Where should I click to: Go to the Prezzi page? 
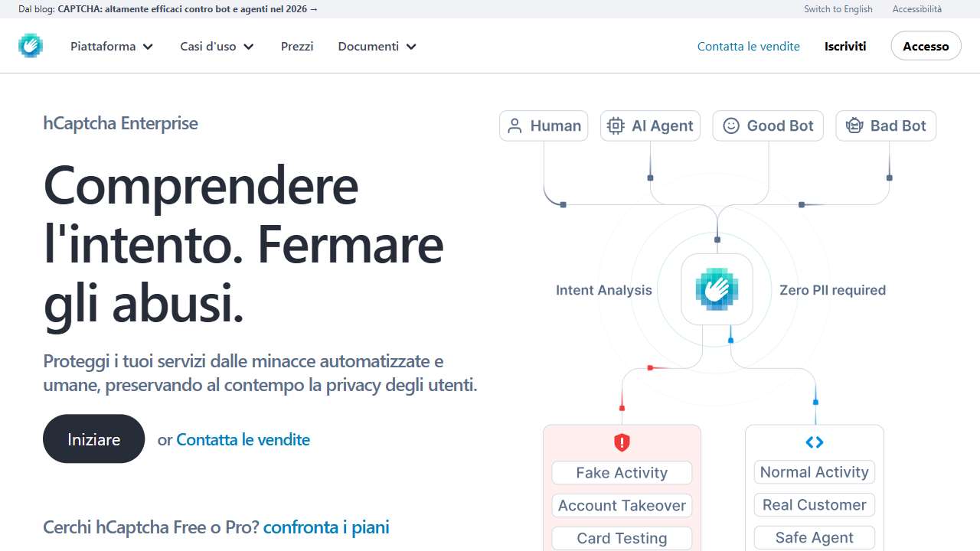(x=297, y=47)
